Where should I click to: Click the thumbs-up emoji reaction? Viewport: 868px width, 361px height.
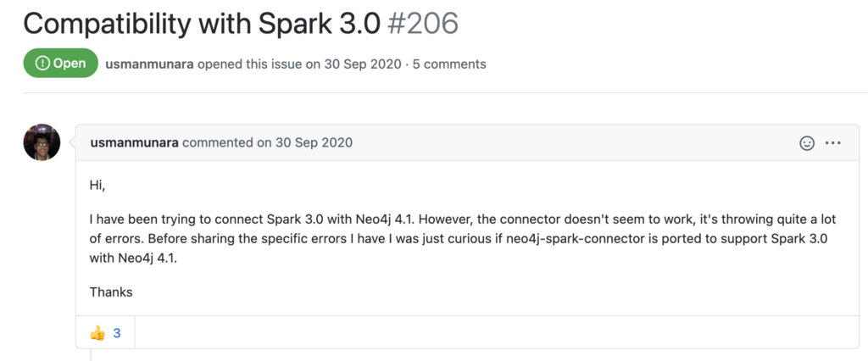tap(97, 333)
